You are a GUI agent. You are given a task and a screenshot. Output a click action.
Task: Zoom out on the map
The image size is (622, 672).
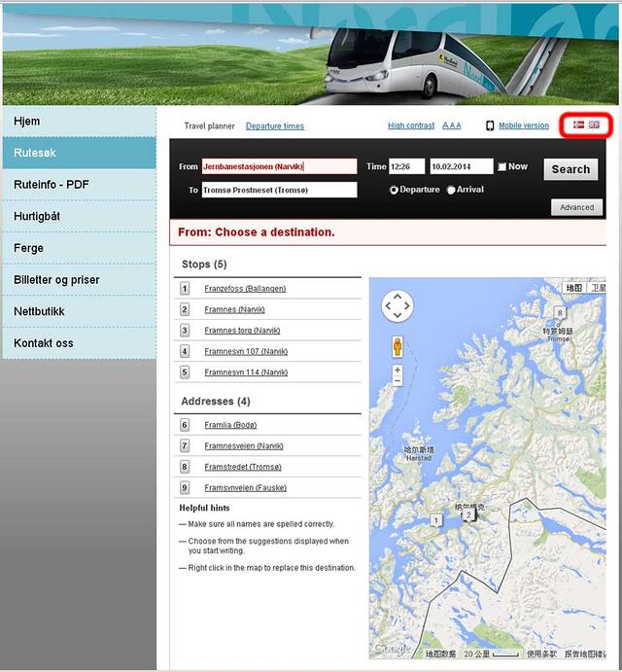[x=397, y=382]
